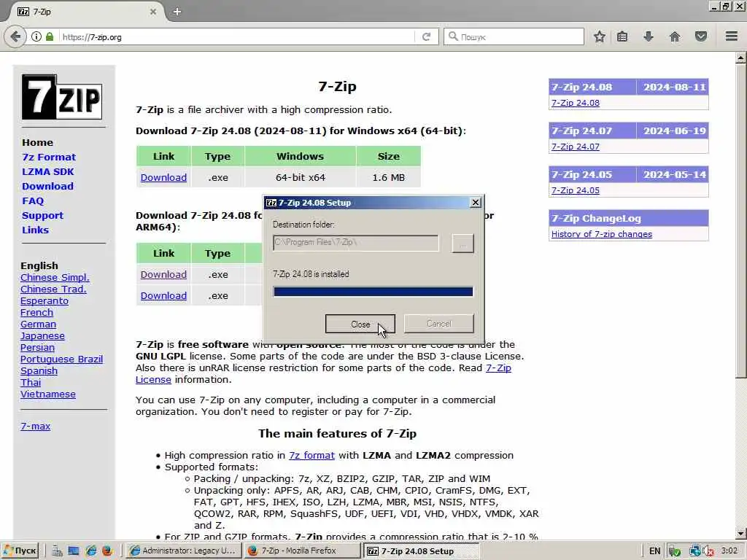Click the Download link above the last one
This screenshot has height=560, width=747.
point(163,275)
